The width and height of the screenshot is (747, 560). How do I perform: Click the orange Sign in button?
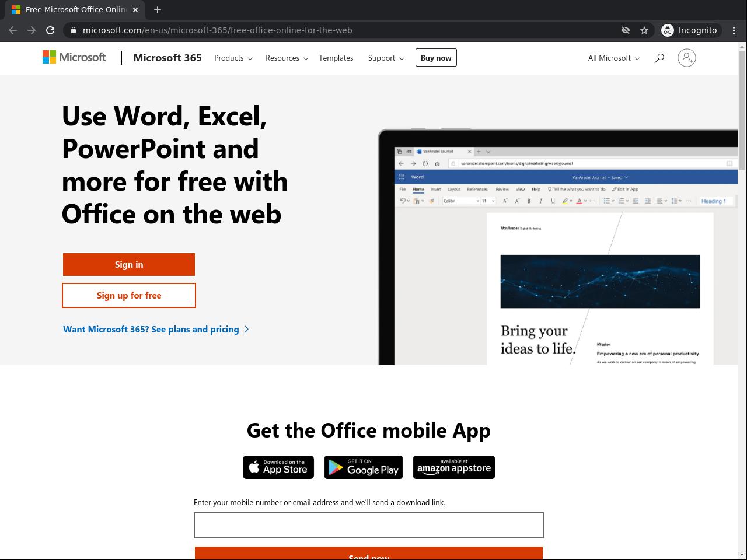pyautogui.click(x=129, y=265)
